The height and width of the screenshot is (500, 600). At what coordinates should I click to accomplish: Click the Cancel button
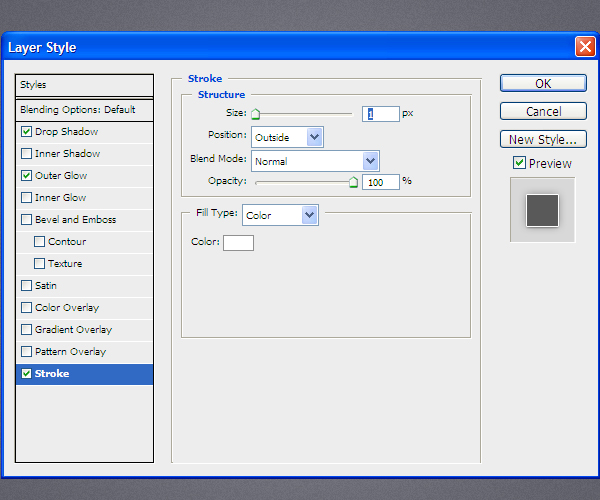coord(543,111)
